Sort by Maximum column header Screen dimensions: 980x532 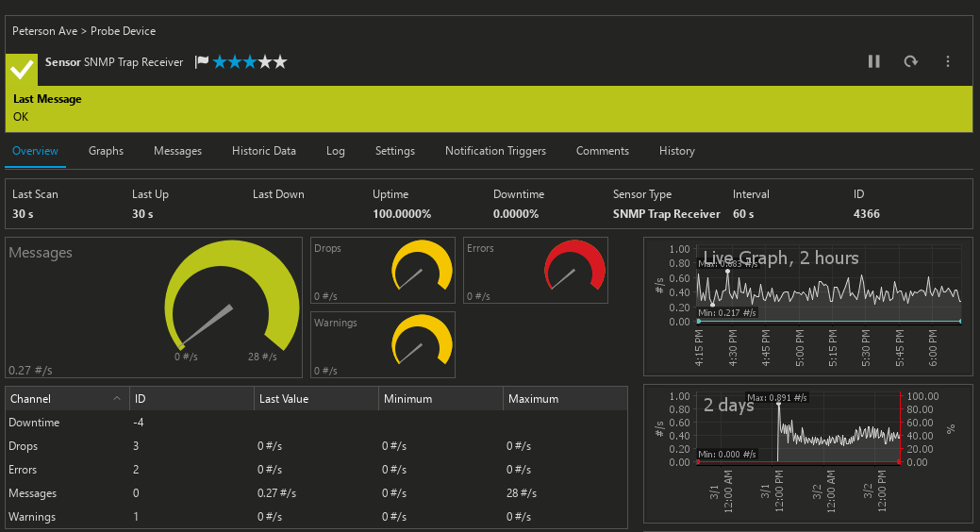coord(533,399)
